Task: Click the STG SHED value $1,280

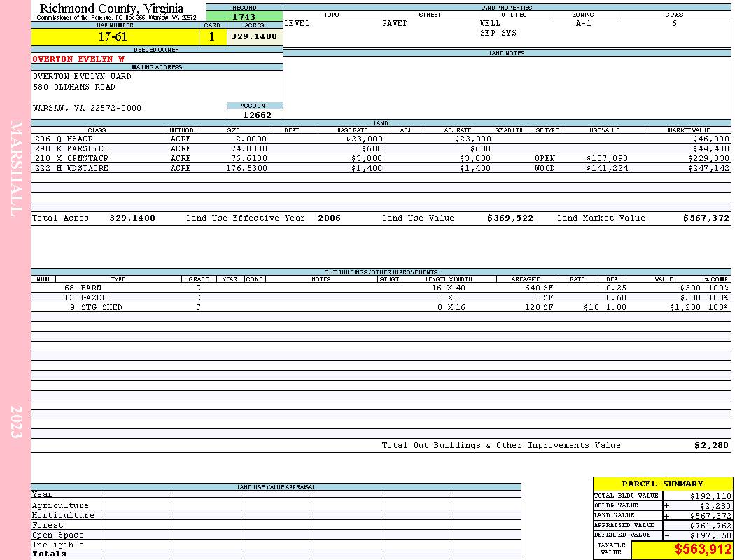Action: tap(685, 307)
